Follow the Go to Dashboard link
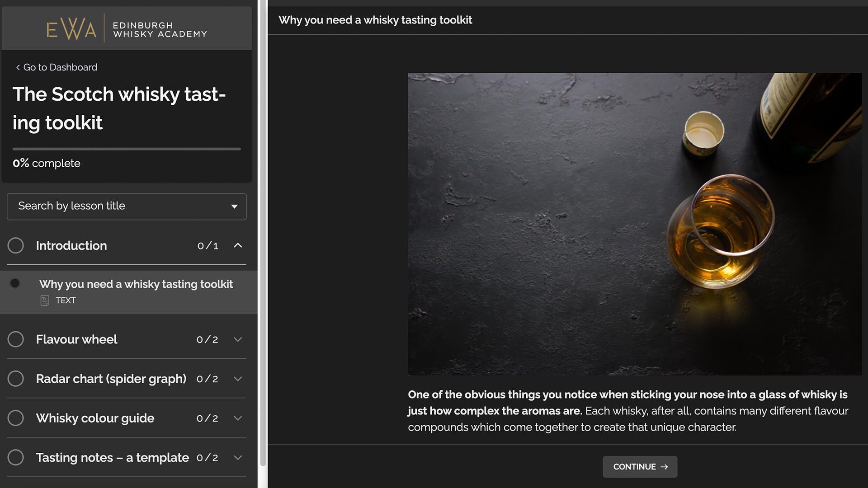 click(x=60, y=67)
